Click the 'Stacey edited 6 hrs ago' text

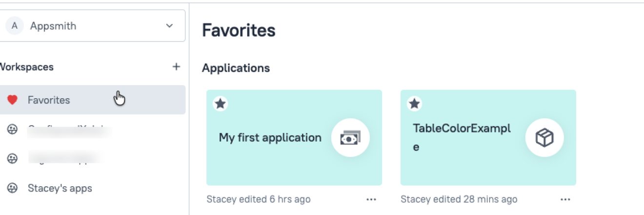coord(258,199)
